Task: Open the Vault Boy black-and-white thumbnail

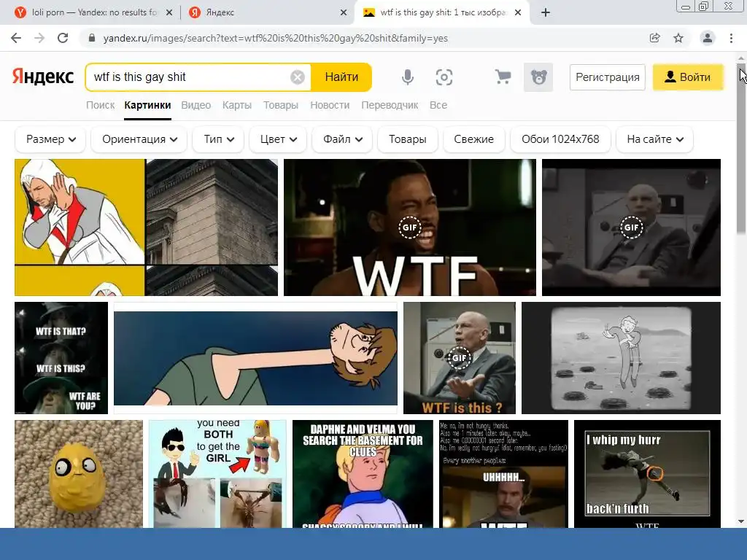Action: tap(622, 358)
